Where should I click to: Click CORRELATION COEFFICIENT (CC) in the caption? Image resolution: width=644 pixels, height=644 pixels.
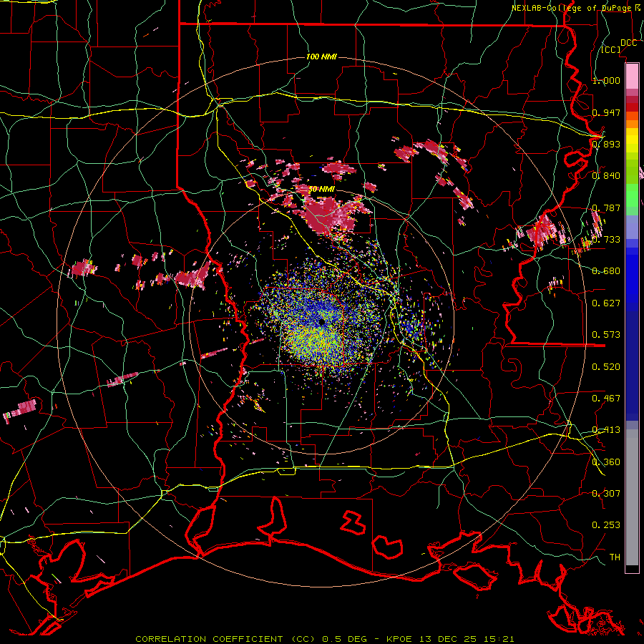tap(225, 639)
